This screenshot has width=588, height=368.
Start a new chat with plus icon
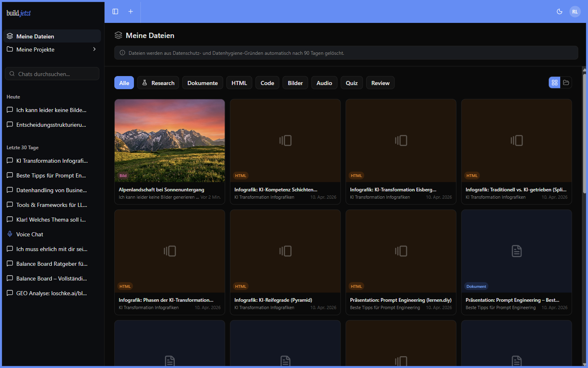131,11
